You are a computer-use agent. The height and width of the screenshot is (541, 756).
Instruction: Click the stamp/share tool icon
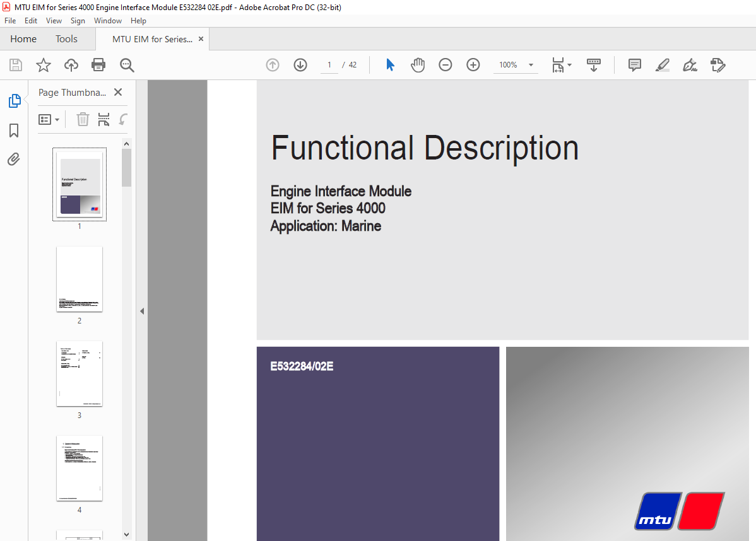(718, 64)
